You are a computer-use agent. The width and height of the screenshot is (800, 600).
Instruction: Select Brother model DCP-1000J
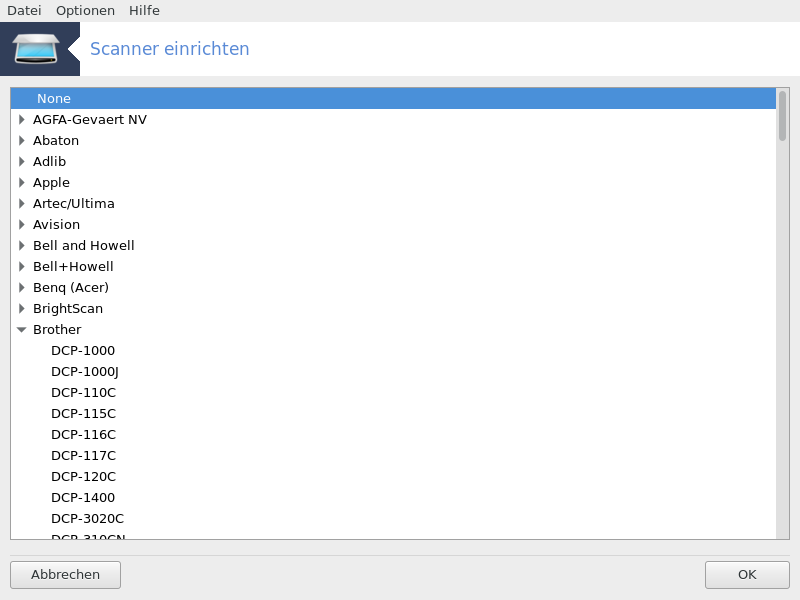85,372
